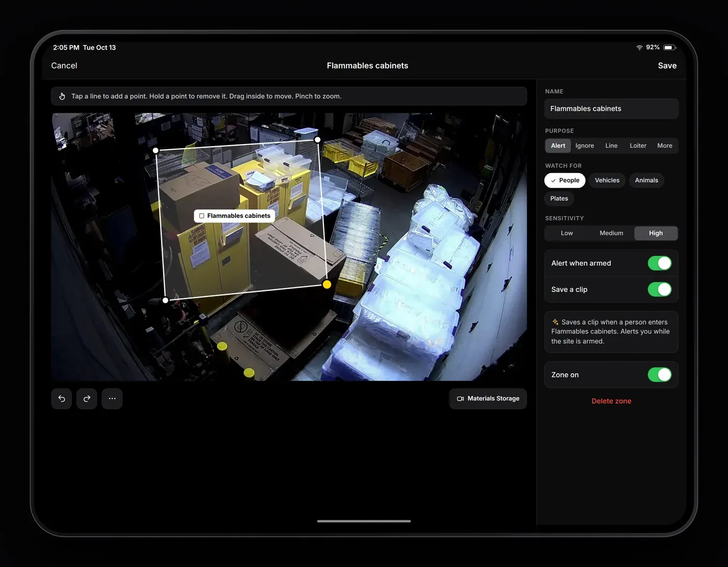Tap the sparkle icon in summary note

555,322
